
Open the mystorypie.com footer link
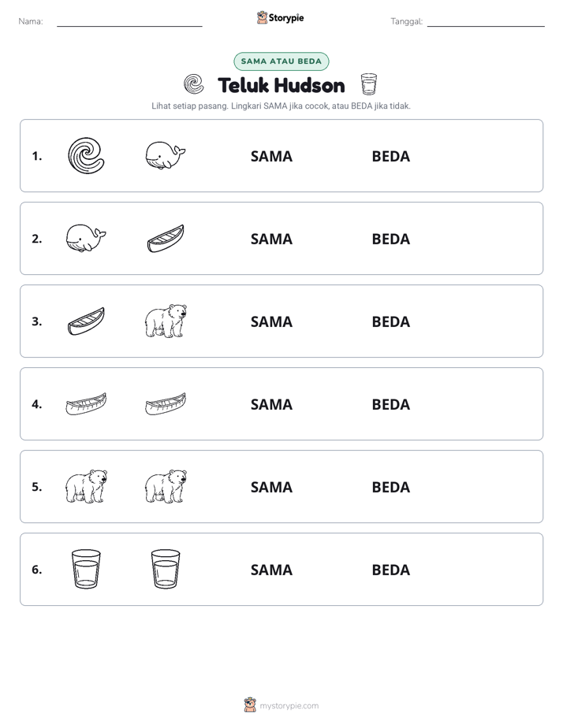(x=281, y=705)
